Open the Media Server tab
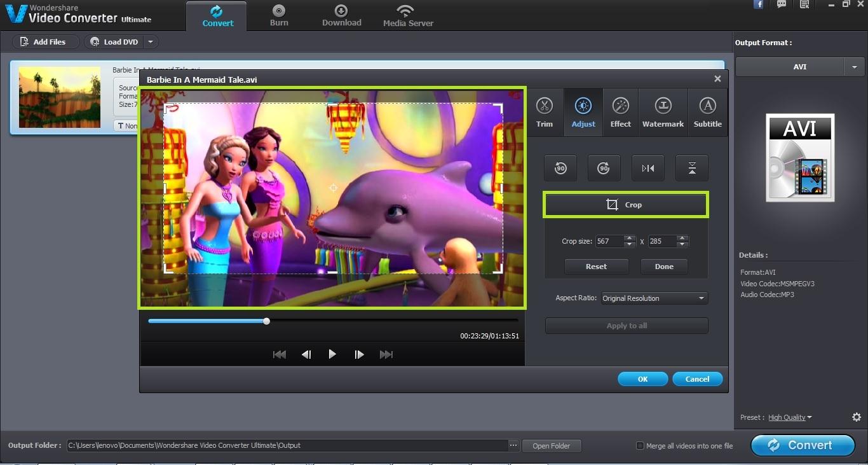This screenshot has width=868, height=465. (x=408, y=16)
